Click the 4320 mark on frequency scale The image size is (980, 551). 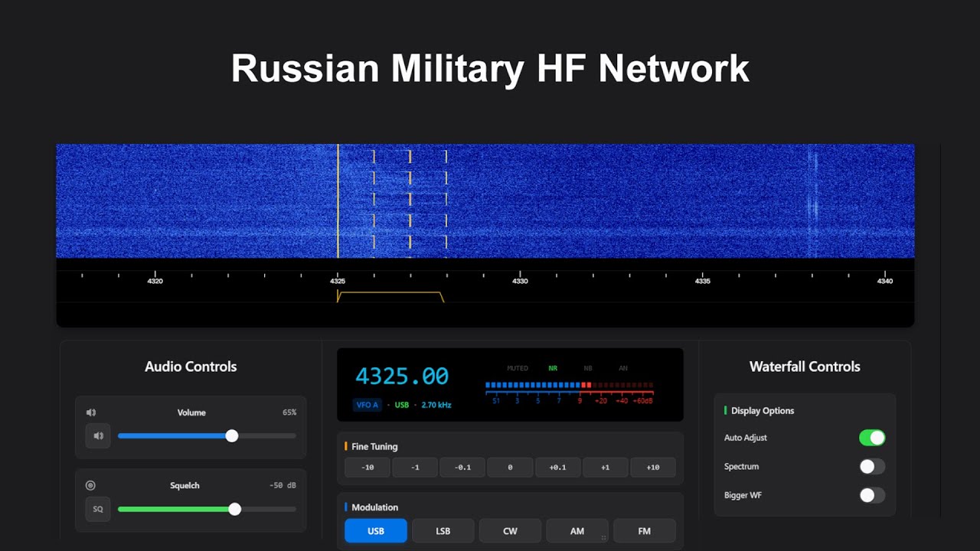(x=155, y=281)
